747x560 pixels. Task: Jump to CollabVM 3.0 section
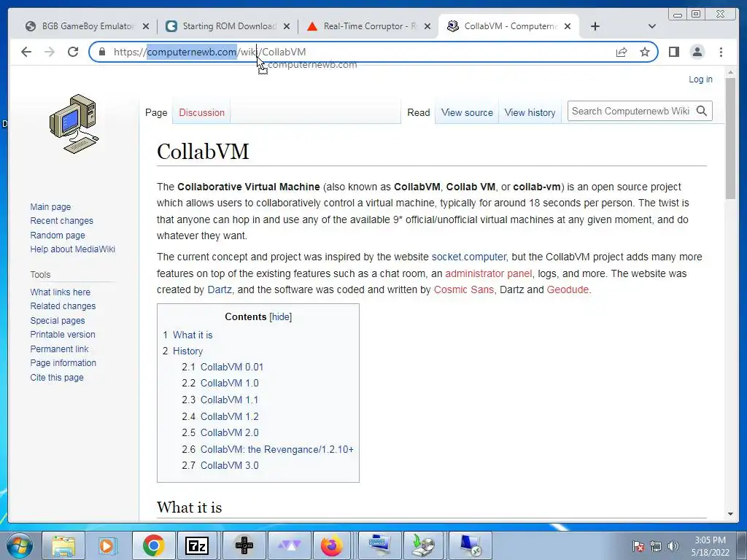[229, 465]
